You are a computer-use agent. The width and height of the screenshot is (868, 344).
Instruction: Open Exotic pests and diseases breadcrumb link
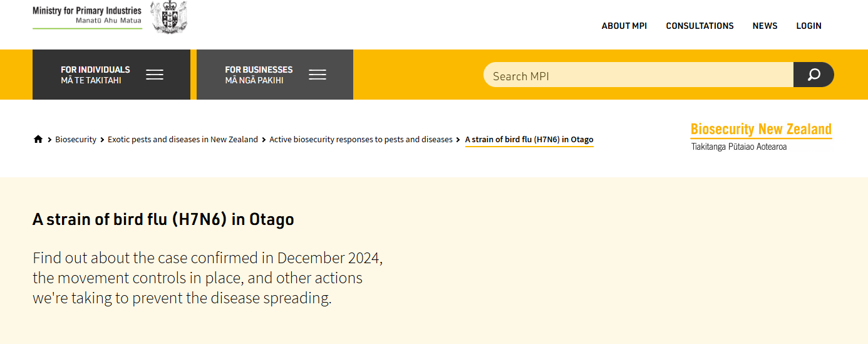point(183,139)
